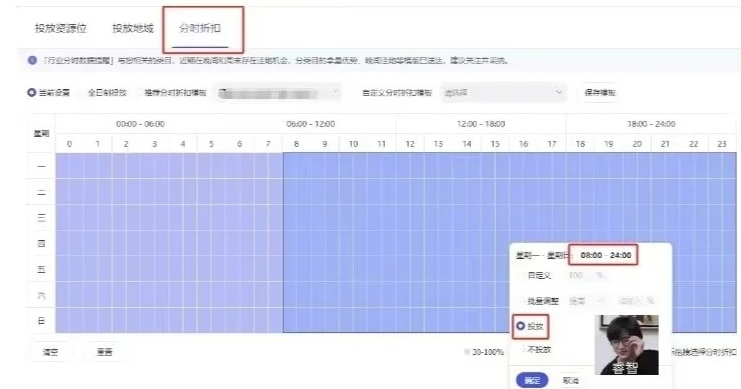Viewport: 741px width, 389px height.
Task: Click the 08:00 - 24:00 time range text
Action: pos(606,255)
